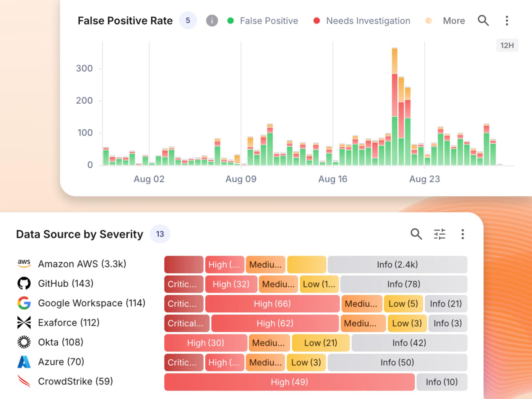Click the GitHub Medium severity segment
Screen dimensions: 532x399
[278, 284]
